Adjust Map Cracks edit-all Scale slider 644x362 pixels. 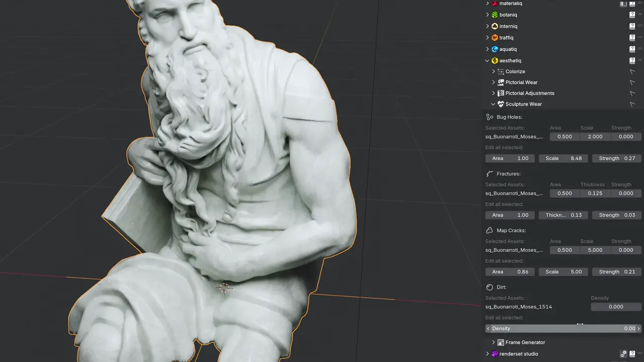(x=564, y=272)
